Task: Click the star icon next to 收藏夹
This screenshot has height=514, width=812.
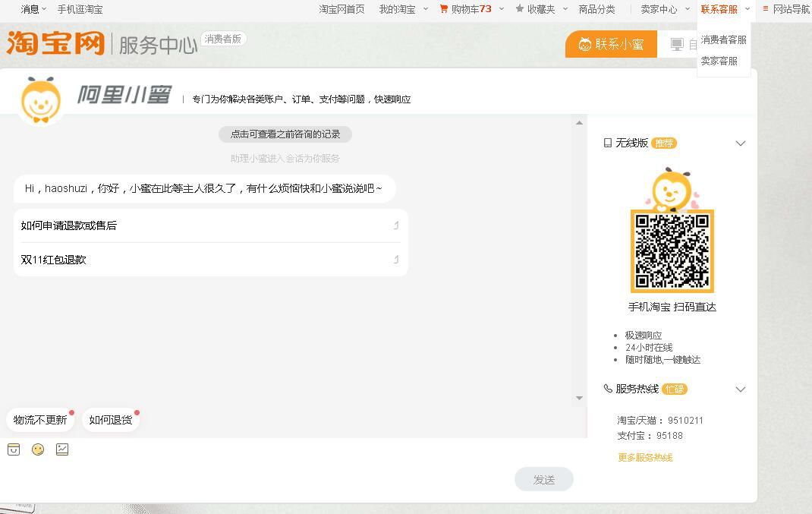Action: (520, 9)
